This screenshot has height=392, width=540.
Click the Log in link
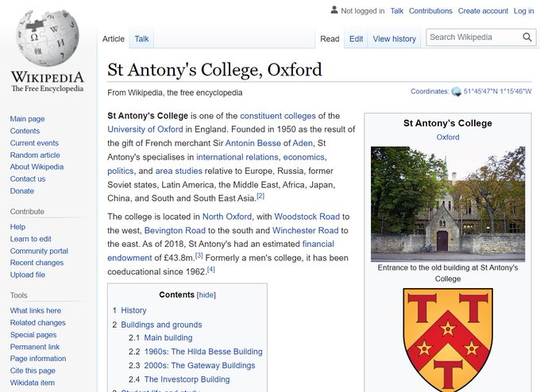pos(523,11)
